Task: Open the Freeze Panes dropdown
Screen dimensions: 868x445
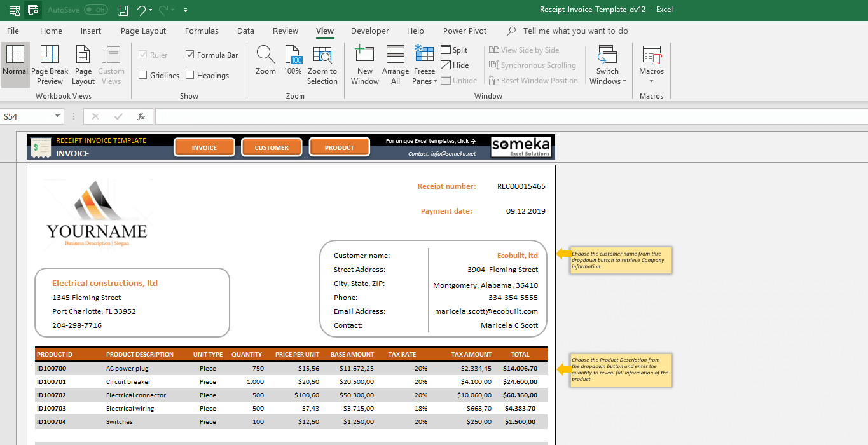Action: tap(424, 64)
